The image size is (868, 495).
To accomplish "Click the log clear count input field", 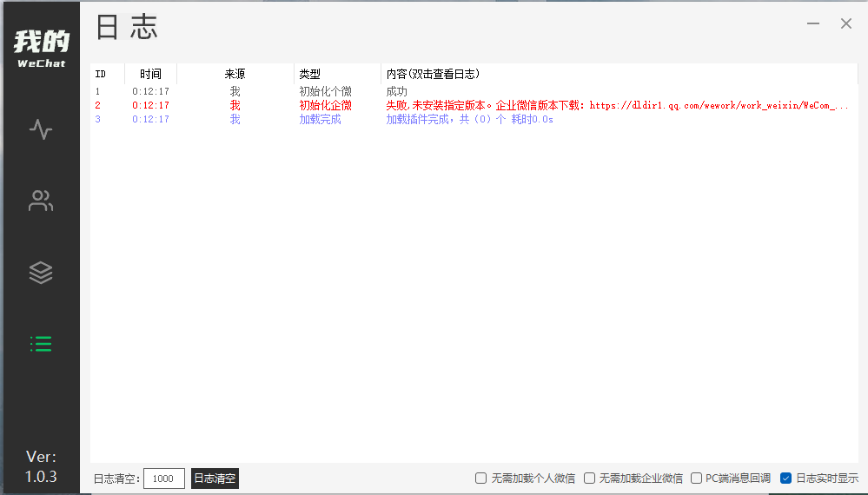I will click(163, 478).
